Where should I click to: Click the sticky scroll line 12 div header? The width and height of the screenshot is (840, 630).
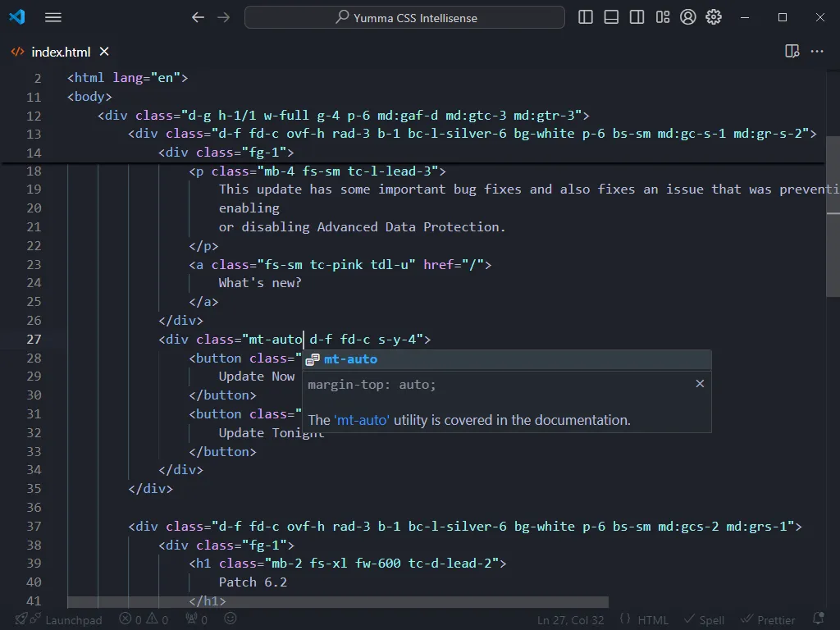(343, 116)
